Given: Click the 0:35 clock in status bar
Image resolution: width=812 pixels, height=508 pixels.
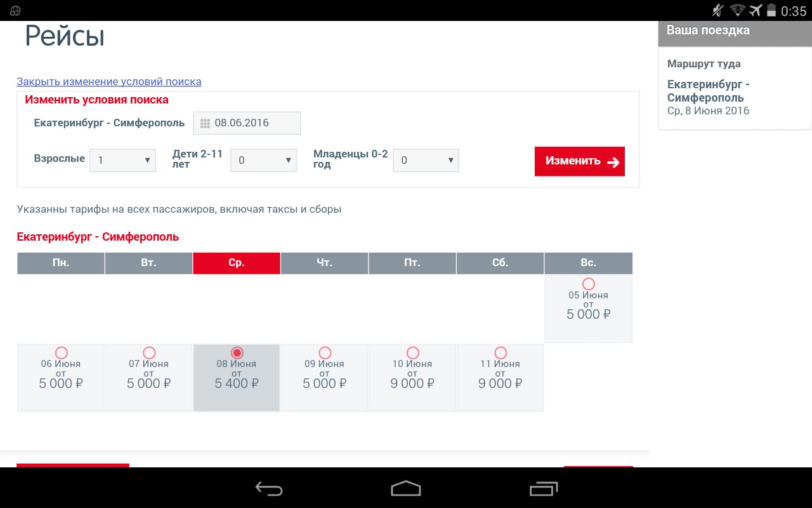Looking at the screenshot, I should coord(794,11).
